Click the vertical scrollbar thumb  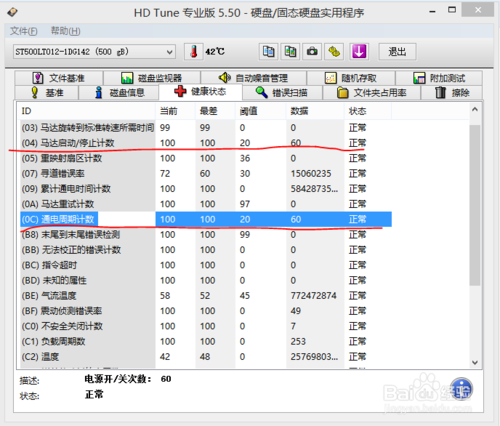[x=475, y=205]
